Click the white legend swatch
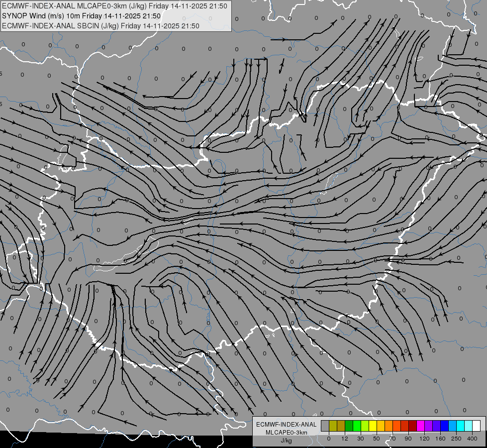 (x=477, y=426)
